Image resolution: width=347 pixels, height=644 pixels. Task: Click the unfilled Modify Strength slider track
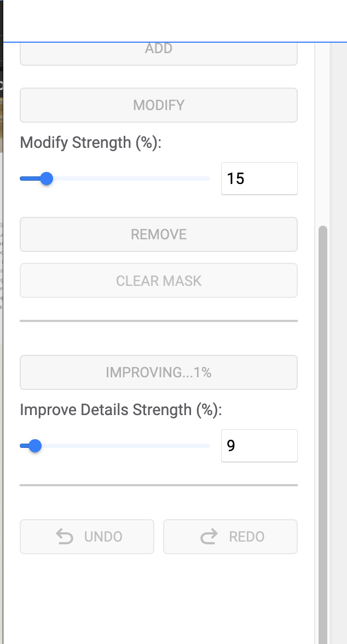[131, 179]
